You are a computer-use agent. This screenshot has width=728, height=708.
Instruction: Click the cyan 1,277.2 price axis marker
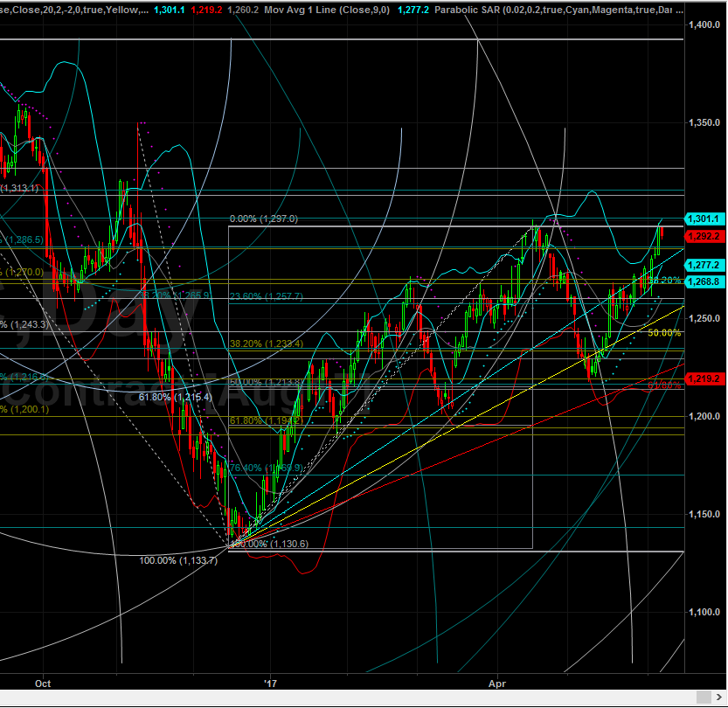(x=704, y=265)
